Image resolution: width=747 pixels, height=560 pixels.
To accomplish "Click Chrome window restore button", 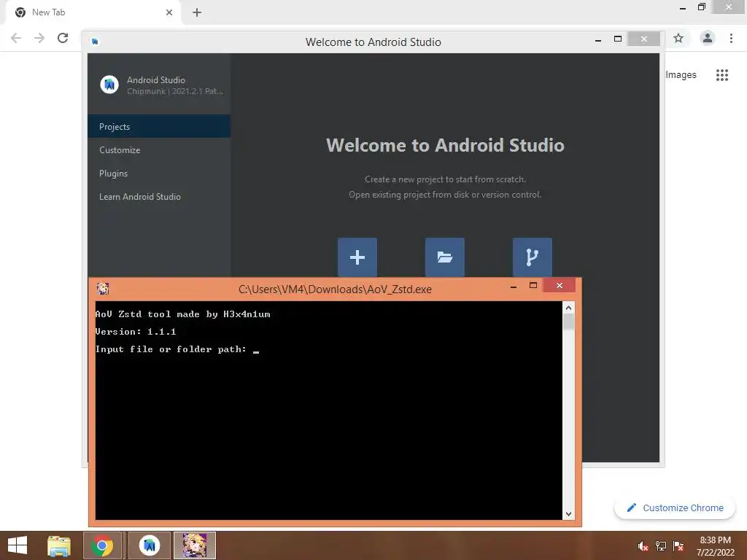I will (x=701, y=7).
